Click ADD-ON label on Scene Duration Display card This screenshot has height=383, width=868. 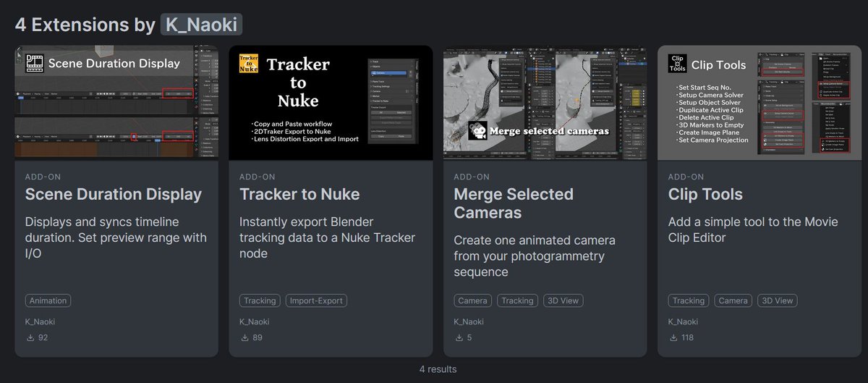point(43,177)
